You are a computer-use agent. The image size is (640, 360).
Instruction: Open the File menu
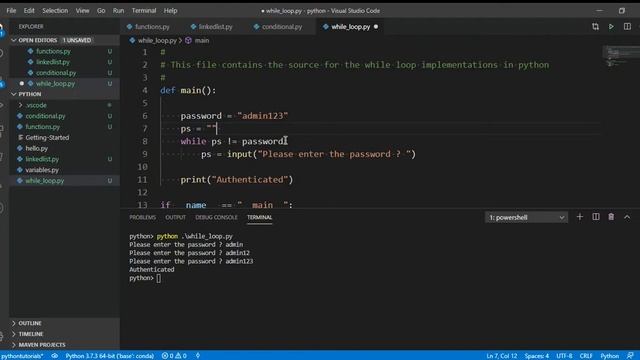(11, 11)
